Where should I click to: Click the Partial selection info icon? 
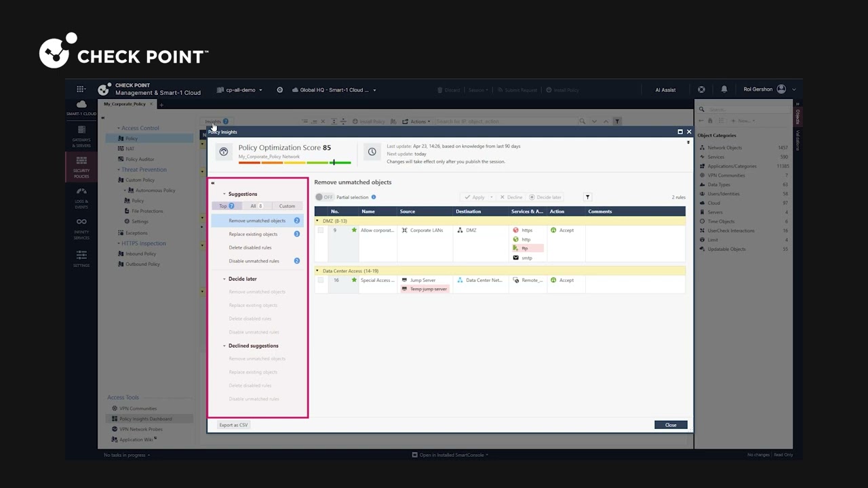click(x=374, y=197)
